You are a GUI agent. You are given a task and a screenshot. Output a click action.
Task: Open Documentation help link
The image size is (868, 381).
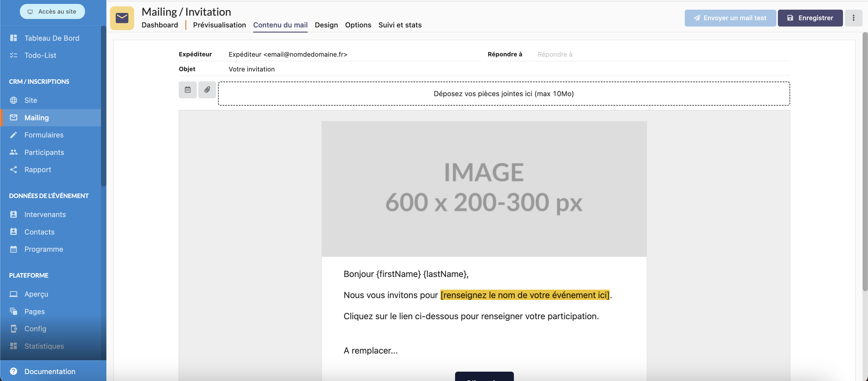pos(49,371)
